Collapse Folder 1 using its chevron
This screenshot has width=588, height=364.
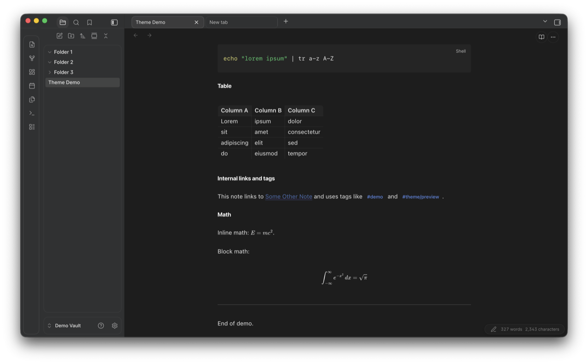coord(50,52)
